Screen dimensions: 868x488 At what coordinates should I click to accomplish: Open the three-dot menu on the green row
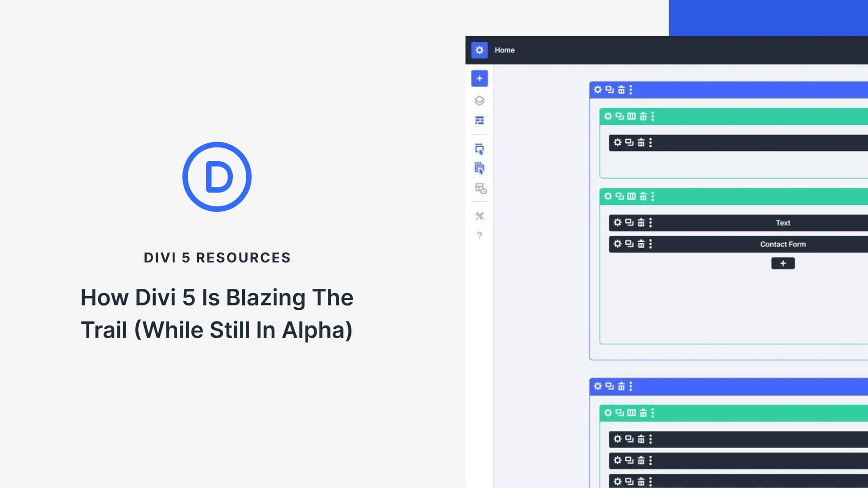coord(652,116)
